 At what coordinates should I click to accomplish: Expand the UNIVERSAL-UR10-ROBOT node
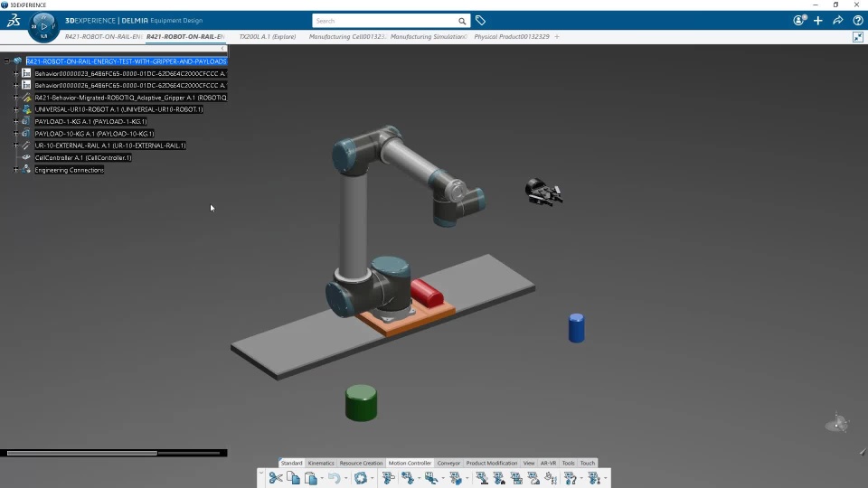(16, 109)
